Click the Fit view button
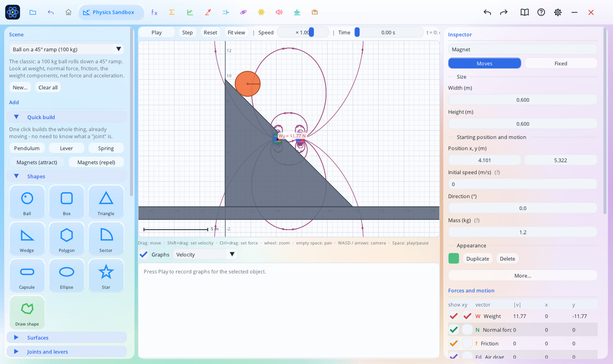Screen dimensions: 613x364 (237, 33)
